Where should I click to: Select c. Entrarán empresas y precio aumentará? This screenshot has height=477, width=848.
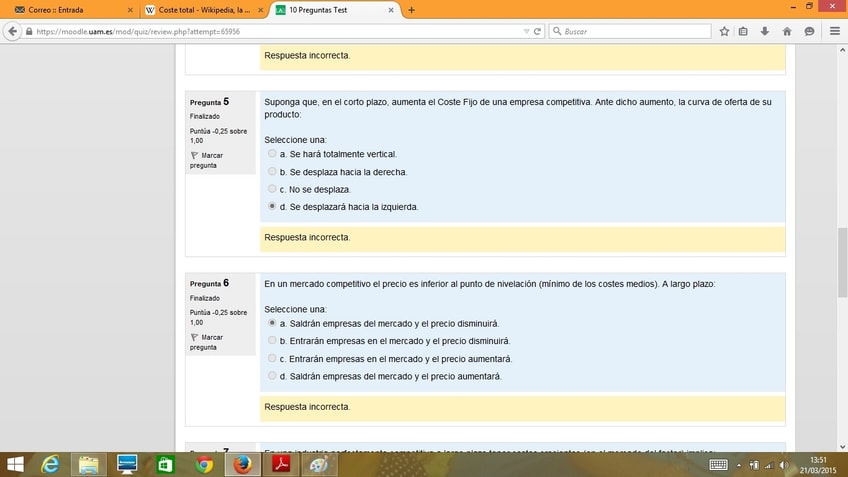272,358
